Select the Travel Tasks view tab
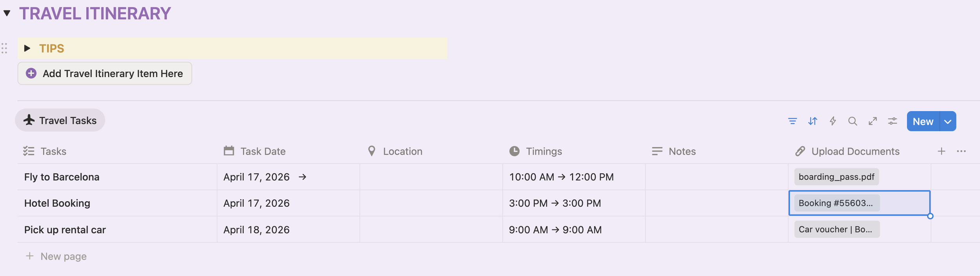Viewport: 980px width, 276px height. point(60,121)
